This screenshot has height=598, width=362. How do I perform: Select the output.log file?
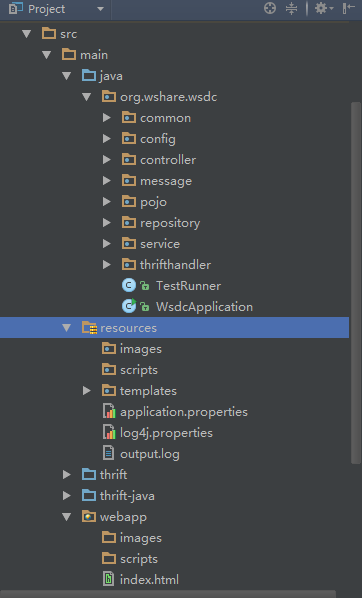point(150,454)
